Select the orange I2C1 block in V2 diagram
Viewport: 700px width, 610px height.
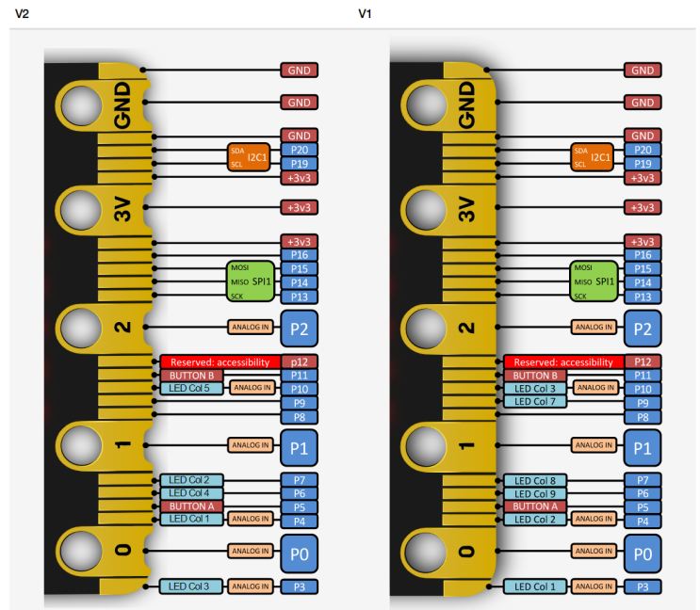click(x=249, y=157)
